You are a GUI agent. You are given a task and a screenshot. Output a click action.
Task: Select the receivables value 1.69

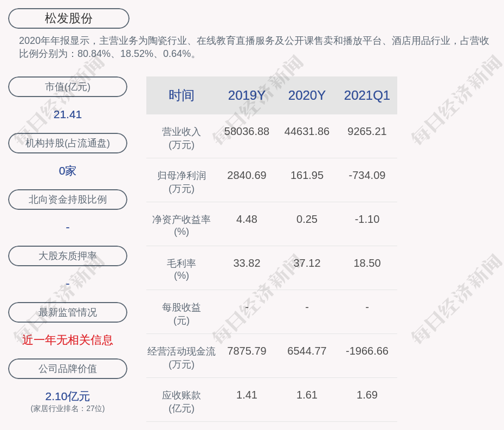[367, 395]
